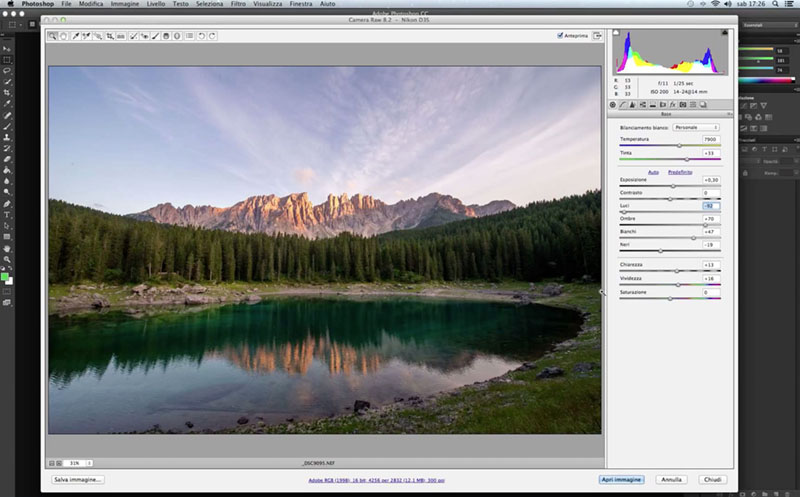The image size is (800, 497).
Task: Select the Spot Removal tool
Action: pos(133,36)
